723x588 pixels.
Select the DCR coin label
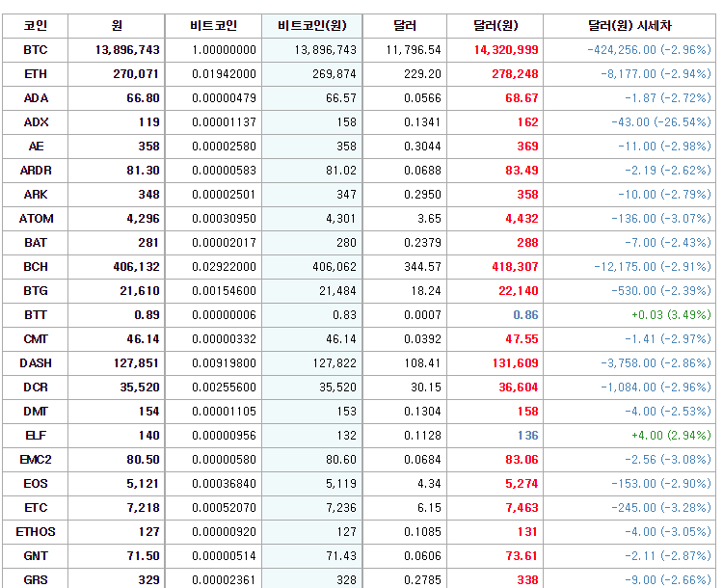tap(36, 387)
